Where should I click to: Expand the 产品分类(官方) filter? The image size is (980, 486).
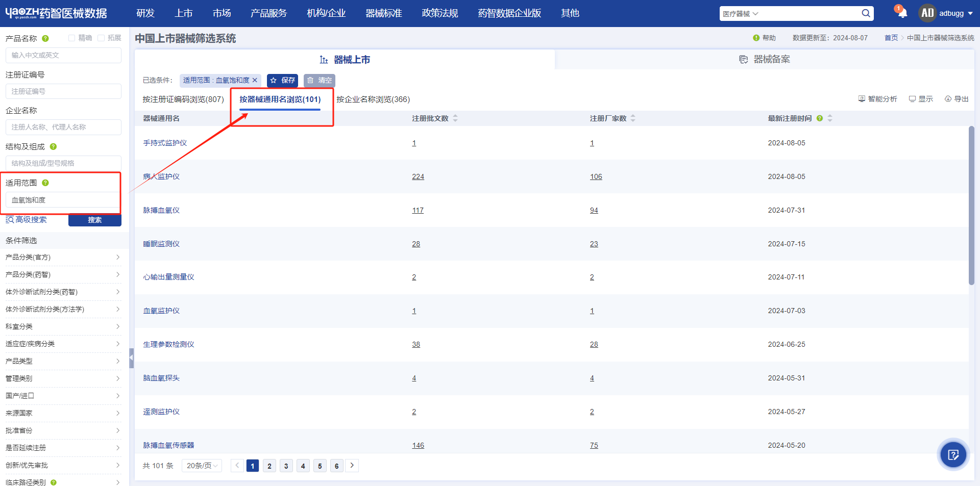(x=63, y=258)
